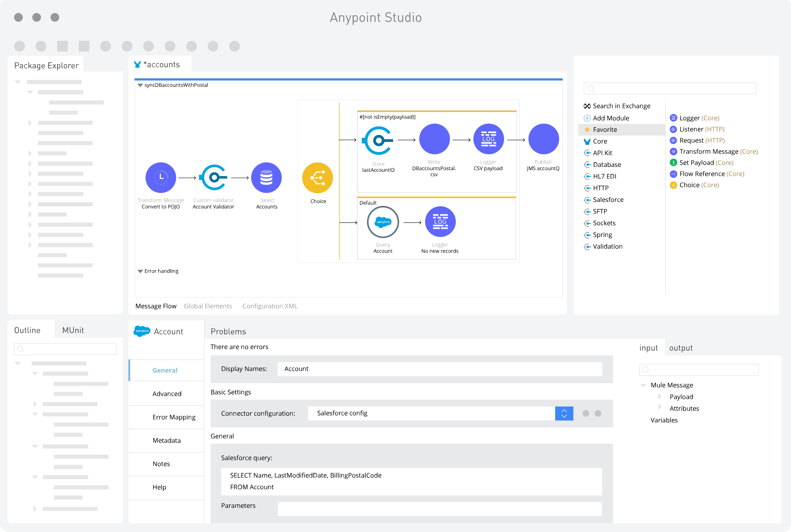The image size is (791, 532).
Task: Click the Write DBaccountsPostal.csv icon
Action: (434, 138)
